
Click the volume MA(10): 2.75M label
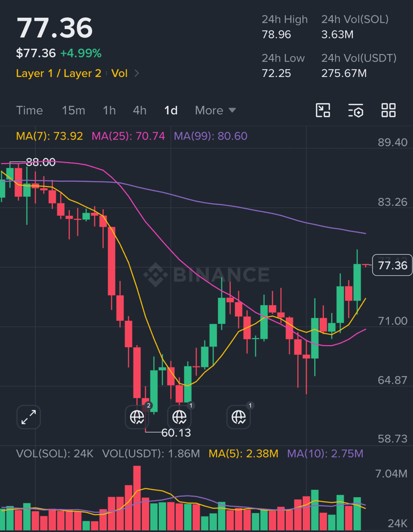pos(325,454)
